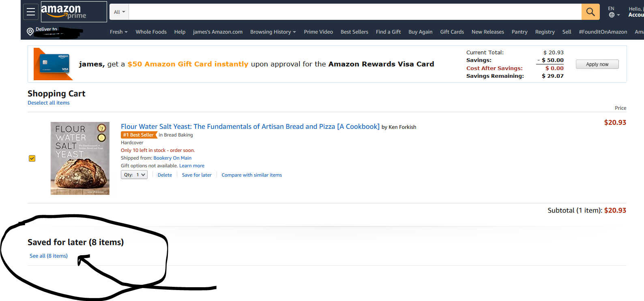The height and width of the screenshot is (301, 644).
Task: Open Best Sellers in navigation bar
Action: coord(354,32)
